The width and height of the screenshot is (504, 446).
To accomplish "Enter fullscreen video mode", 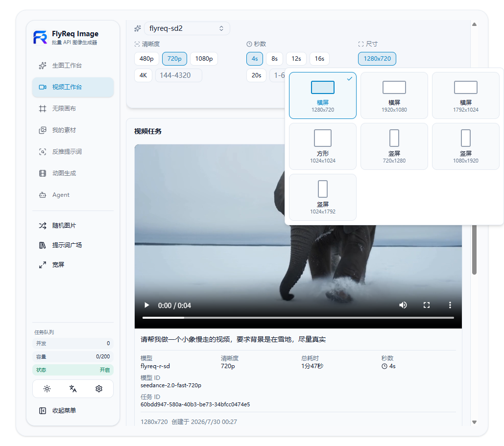I will 427,305.
